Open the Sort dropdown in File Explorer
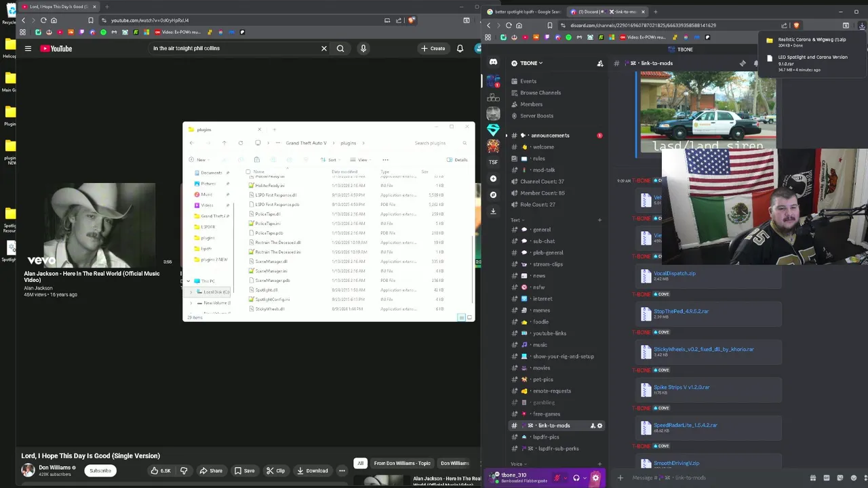868x488 pixels. [x=329, y=160]
